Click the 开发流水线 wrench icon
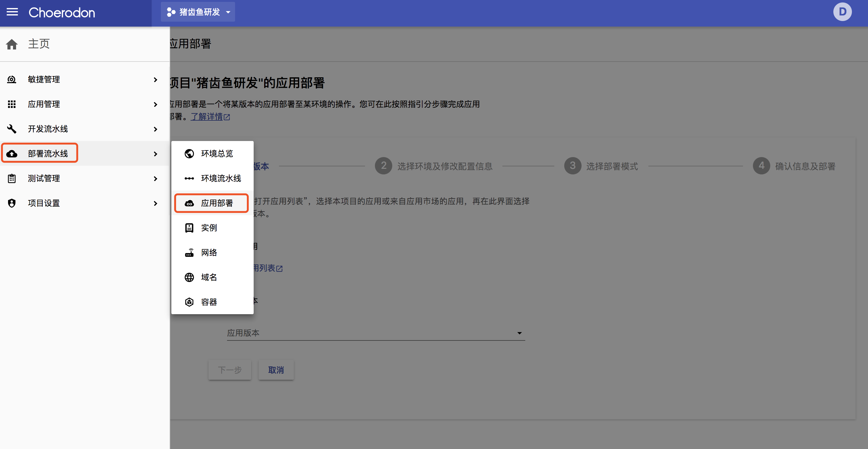 pyautogui.click(x=12, y=129)
